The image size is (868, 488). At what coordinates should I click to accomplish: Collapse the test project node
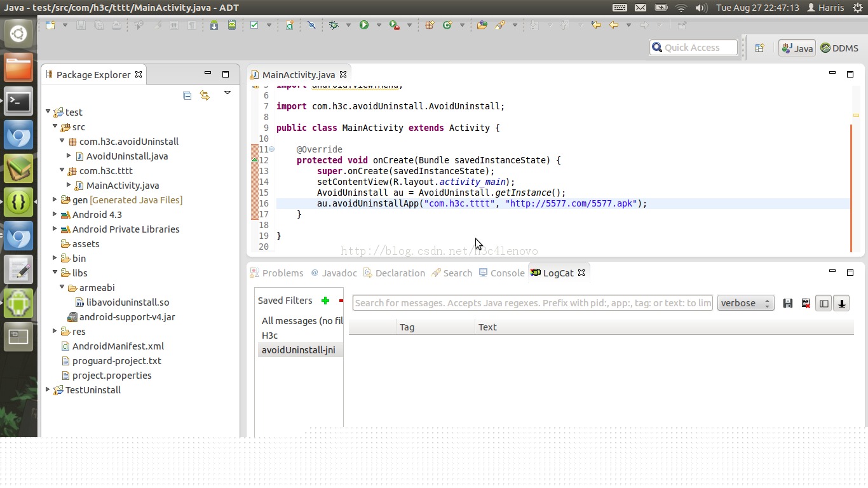[x=48, y=112]
